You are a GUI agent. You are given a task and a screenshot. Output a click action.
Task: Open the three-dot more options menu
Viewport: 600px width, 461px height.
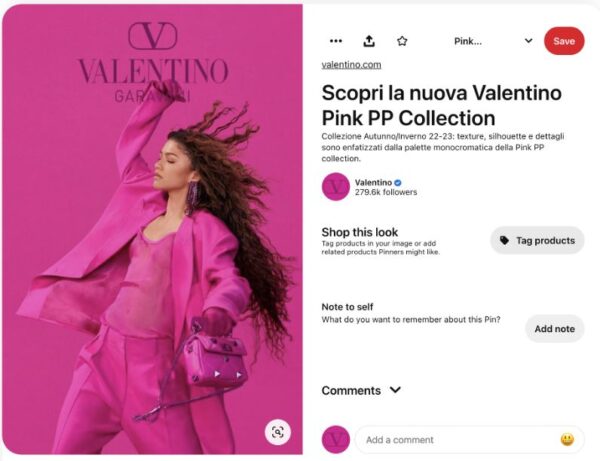[x=336, y=41]
